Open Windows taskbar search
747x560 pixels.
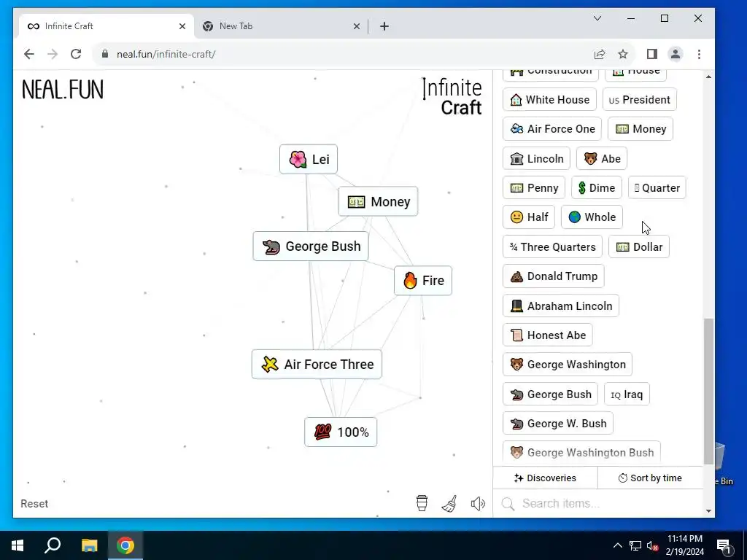click(x=53, y=545)
